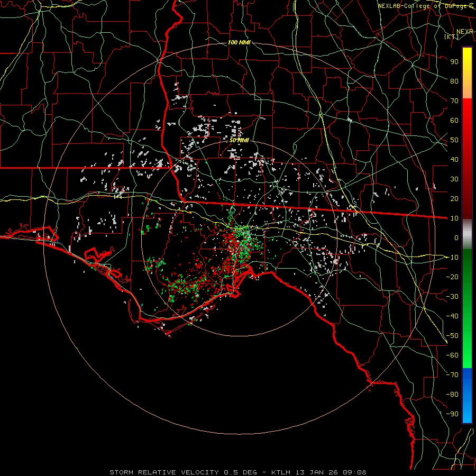Click the 90 value on velocity scale
476x476 pixels.
click(x=454, y=62)
